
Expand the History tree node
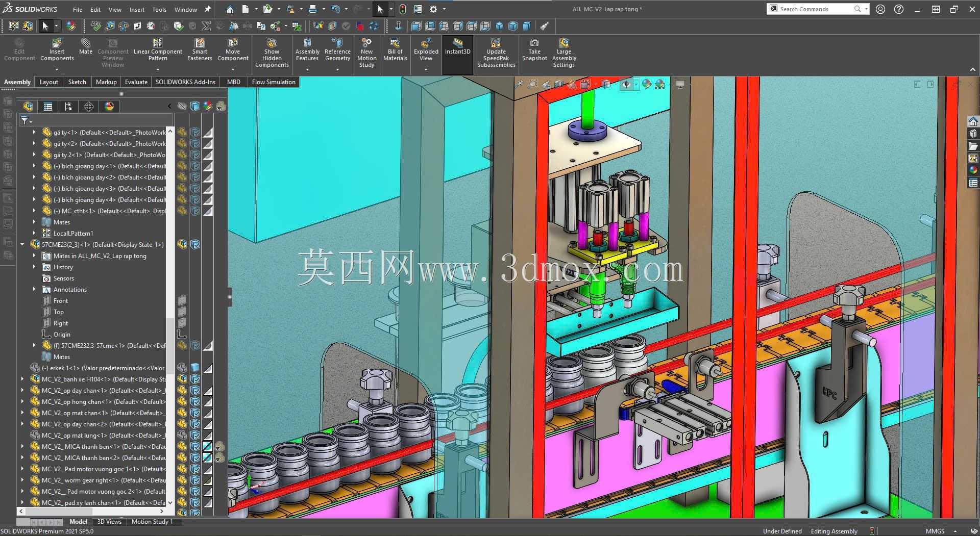coord(34,267)
